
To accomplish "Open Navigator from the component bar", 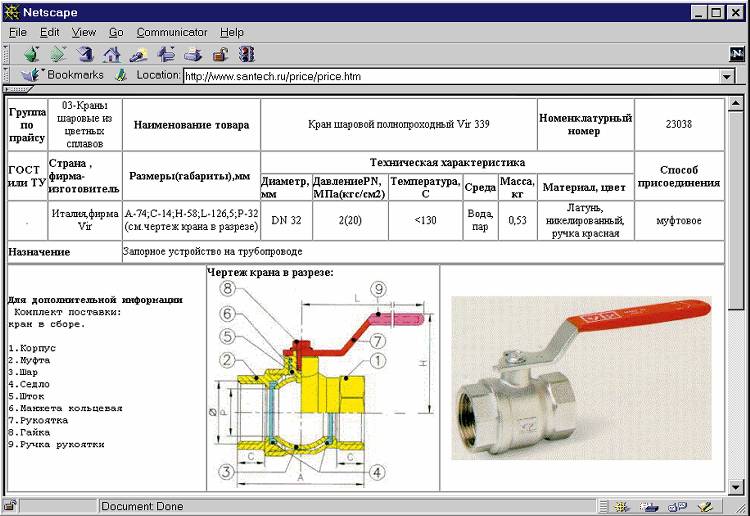I will (x=620, y=507).
